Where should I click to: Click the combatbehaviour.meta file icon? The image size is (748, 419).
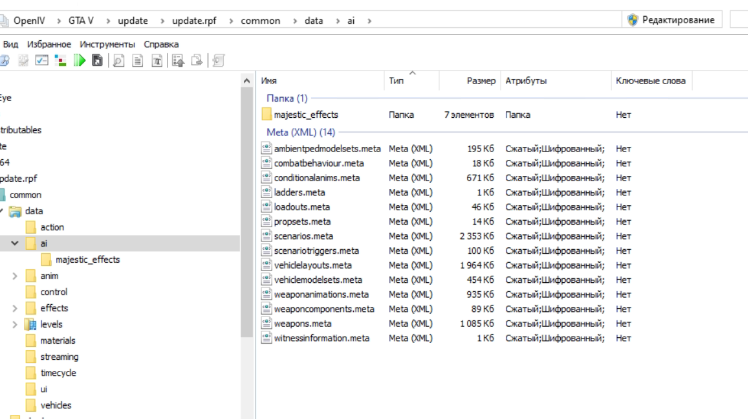point(266,163)
